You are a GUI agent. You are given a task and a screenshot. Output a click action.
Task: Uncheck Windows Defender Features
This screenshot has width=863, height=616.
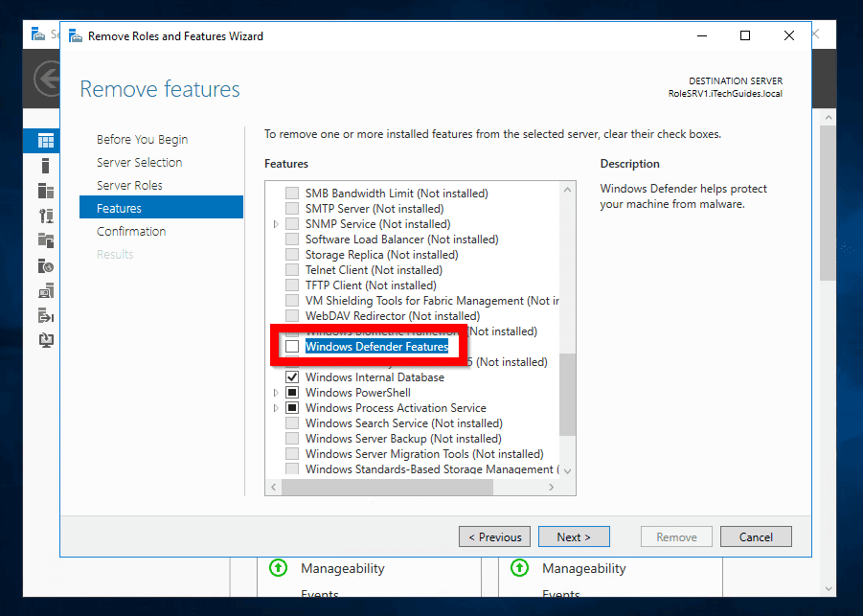pos(291,346)
